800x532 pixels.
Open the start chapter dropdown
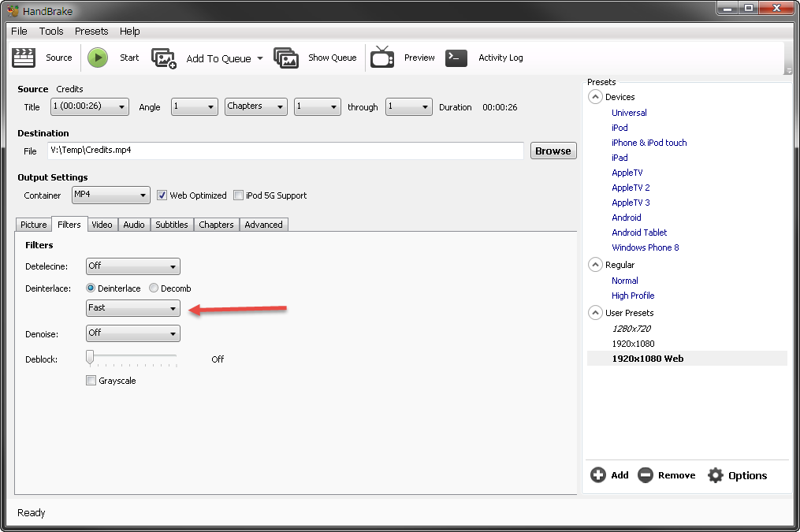(x=318, y=106)
